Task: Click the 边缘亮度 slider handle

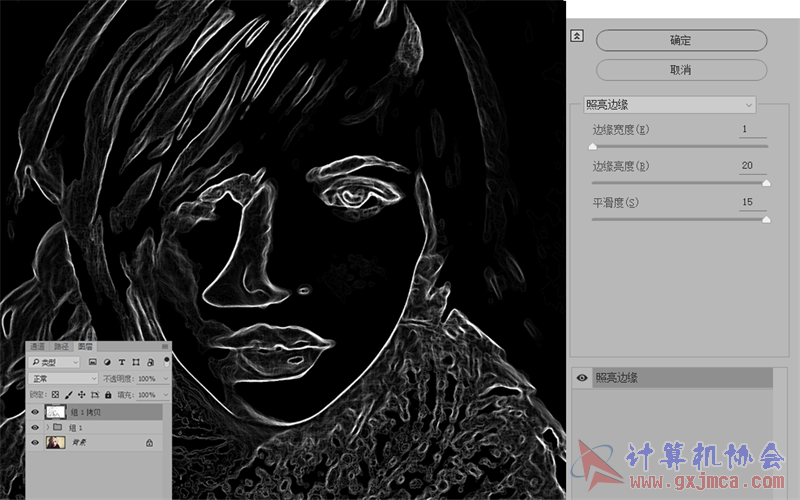Action: pos(766,183)
